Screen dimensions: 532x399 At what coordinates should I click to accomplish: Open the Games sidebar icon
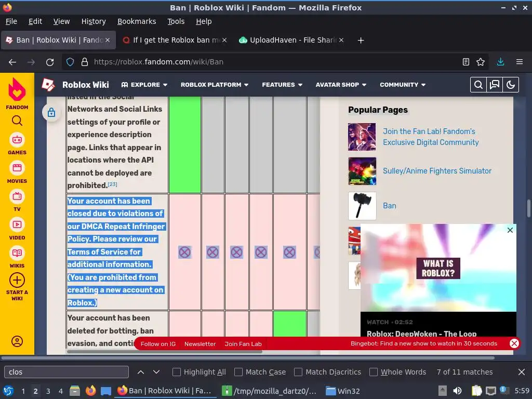click(x=17, y=140)
